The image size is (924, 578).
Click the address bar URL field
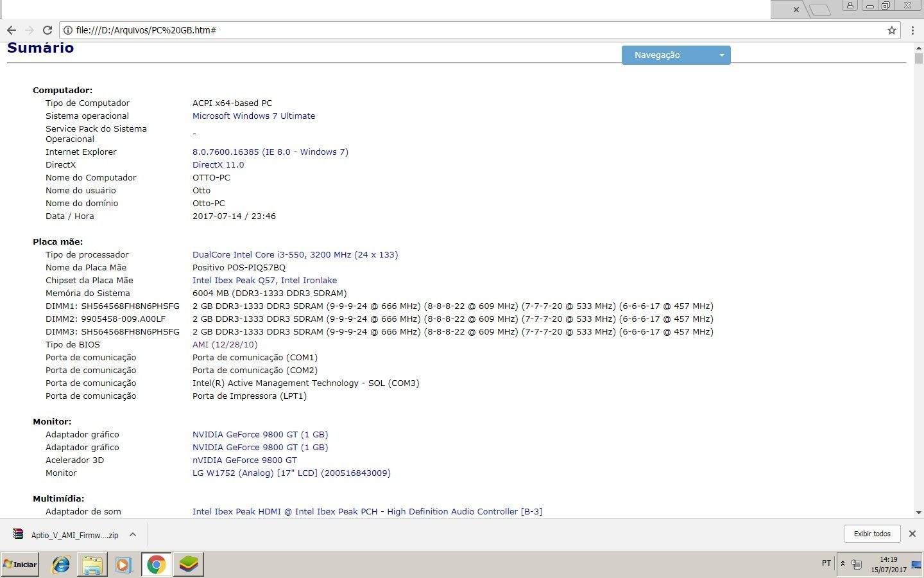(475, 30)
